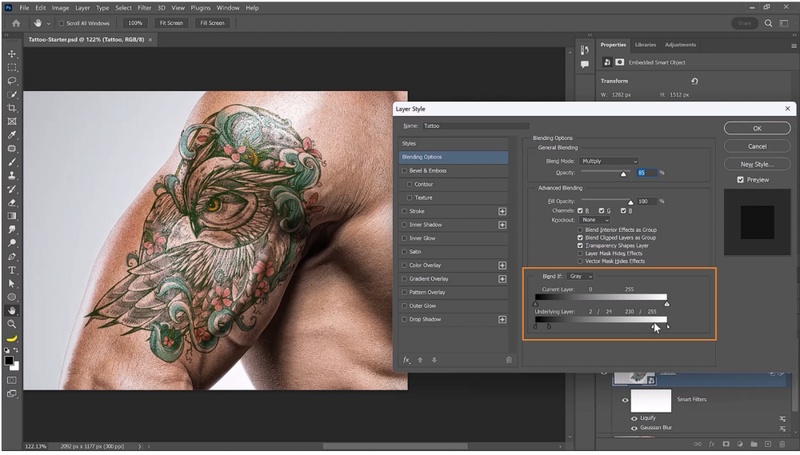Select the Pen tool
The image size is (800, 455).
click(12, 257)
